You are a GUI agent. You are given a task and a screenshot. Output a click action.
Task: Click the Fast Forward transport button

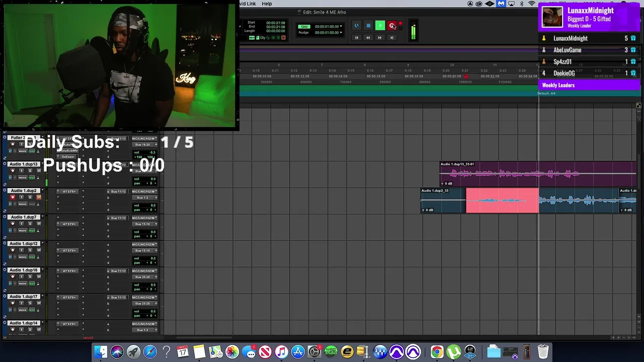tap(380, 38)
